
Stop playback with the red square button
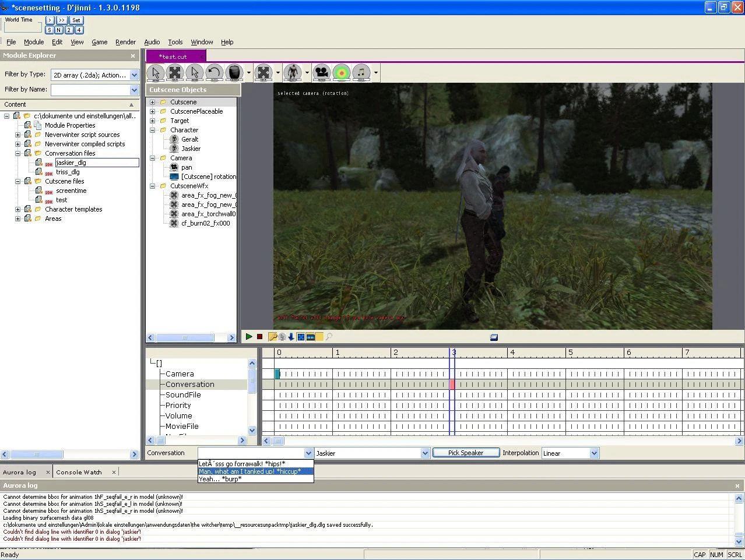point(259,337)
